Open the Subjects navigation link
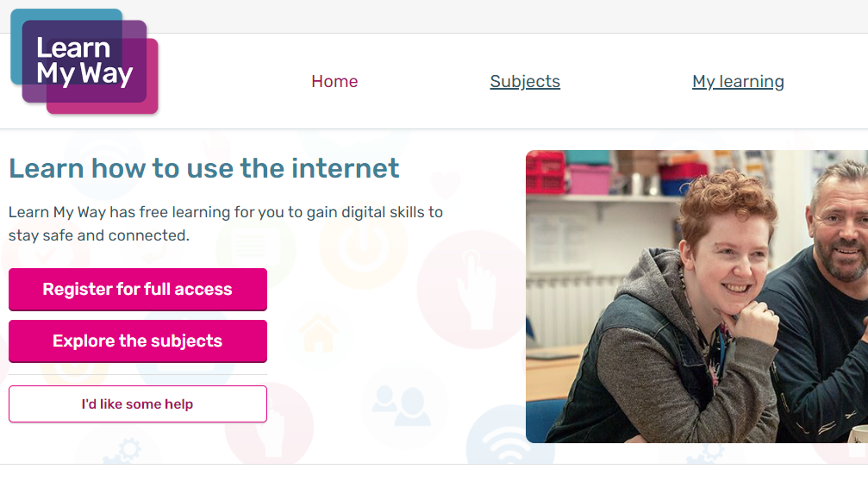Image resolution: width=868 pixels, height=488 pixels. 525,81
